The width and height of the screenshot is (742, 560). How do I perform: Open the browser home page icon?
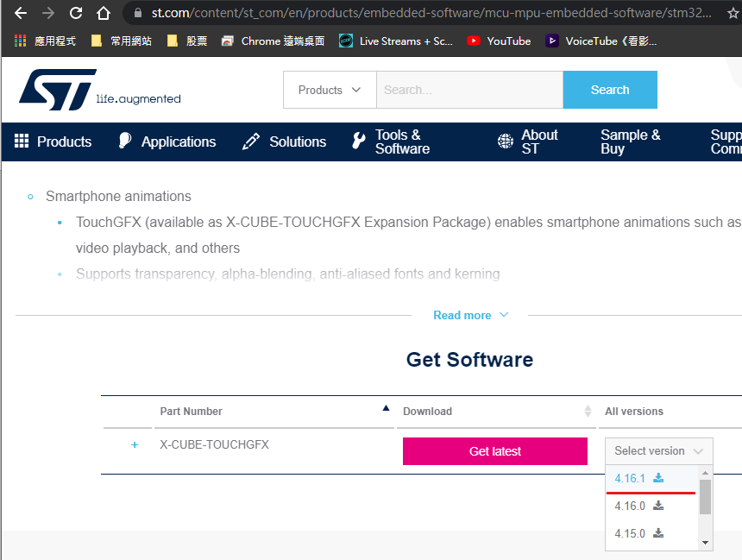click(x=104, y=13)
